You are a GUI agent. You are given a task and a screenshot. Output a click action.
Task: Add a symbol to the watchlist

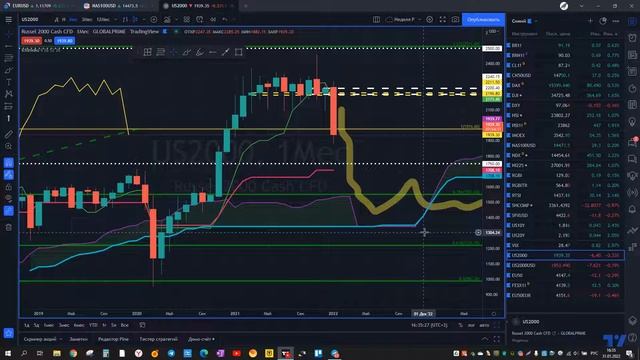point(590,21)
